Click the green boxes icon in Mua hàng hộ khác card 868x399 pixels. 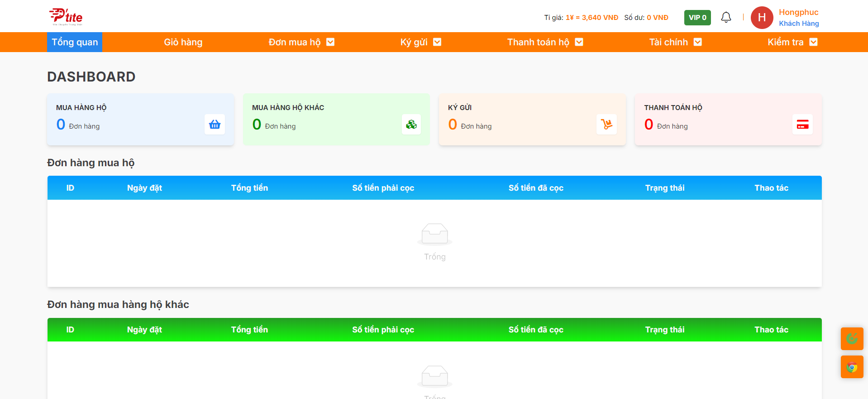411,124
